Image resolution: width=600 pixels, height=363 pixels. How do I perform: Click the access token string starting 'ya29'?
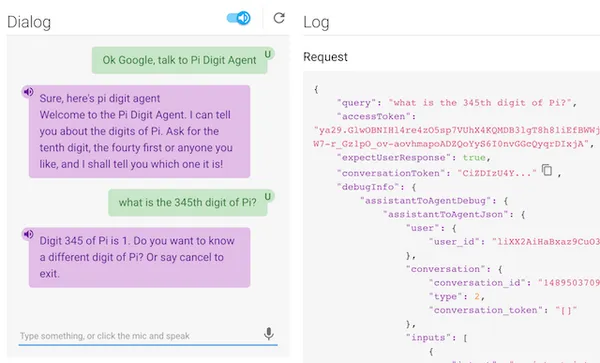(456, 137)
